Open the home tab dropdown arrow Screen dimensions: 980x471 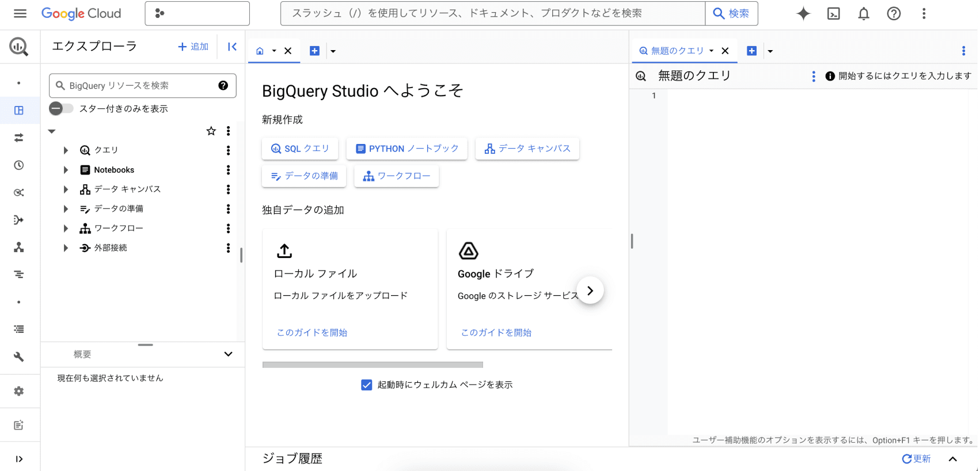[274, 51]
